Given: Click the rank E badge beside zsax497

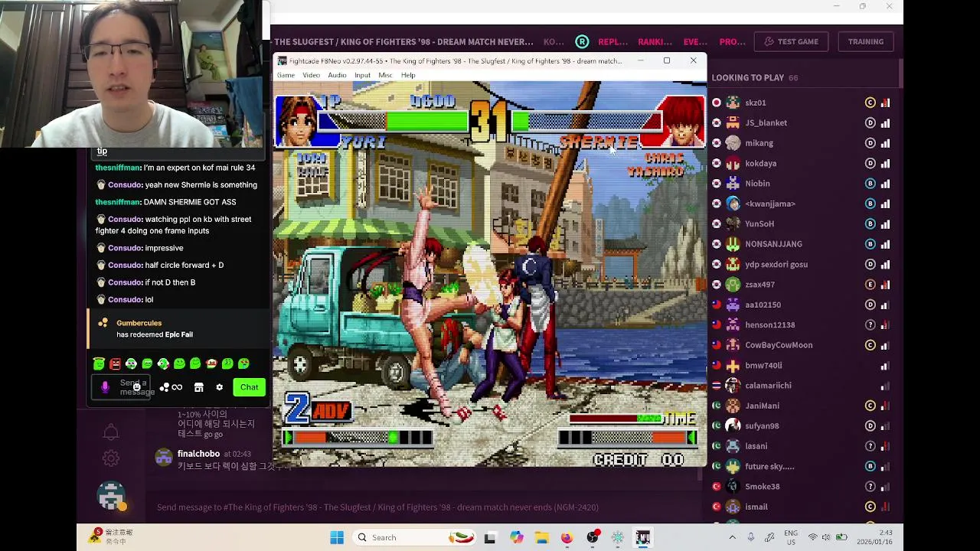Looking at the screenshot, I should [x=870, y=285].
